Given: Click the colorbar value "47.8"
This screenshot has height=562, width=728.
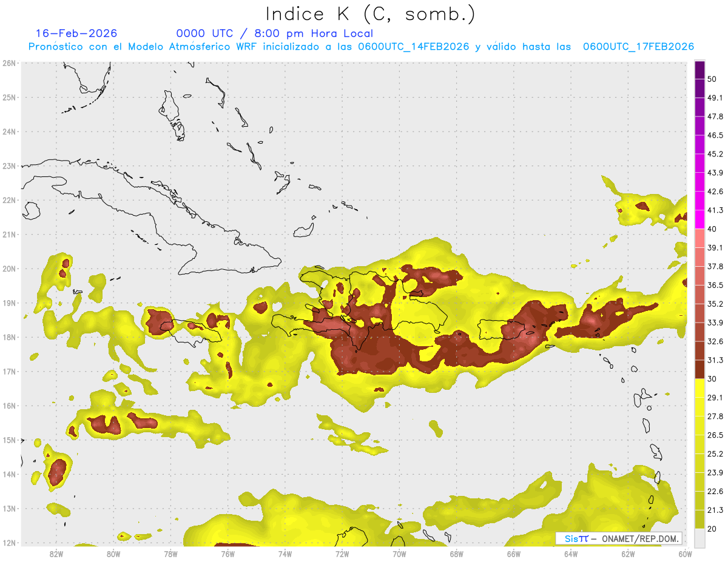Looking at the screenshot, I should coord(715,116).
